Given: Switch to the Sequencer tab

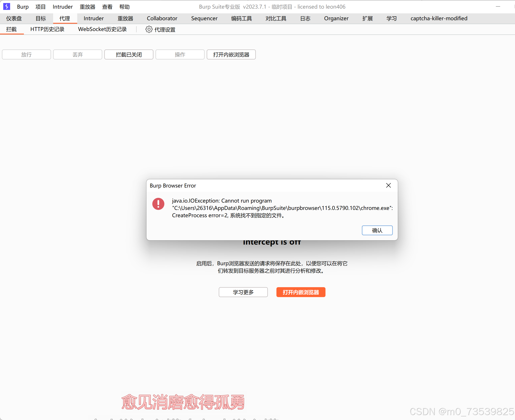Looking at the screenshot, I should point(204,18).
